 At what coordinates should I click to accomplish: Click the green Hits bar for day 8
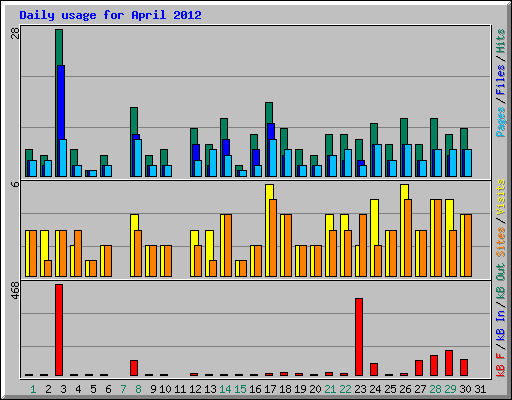coord(134,121)
